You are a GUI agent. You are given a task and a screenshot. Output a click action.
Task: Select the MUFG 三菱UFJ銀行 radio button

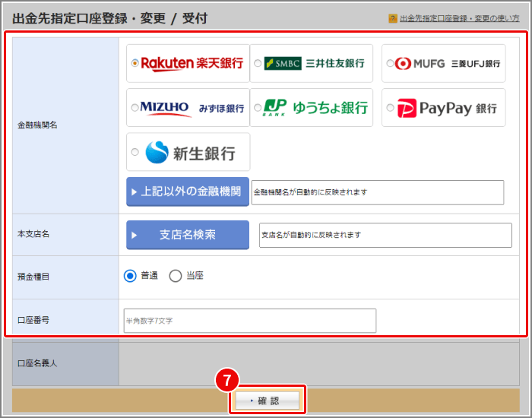tap(390, 63)
